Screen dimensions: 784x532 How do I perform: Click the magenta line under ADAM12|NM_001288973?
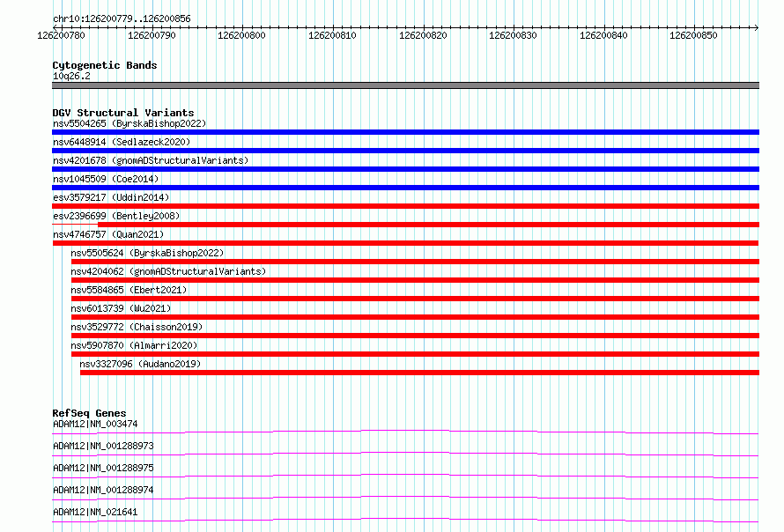(405, 454)
